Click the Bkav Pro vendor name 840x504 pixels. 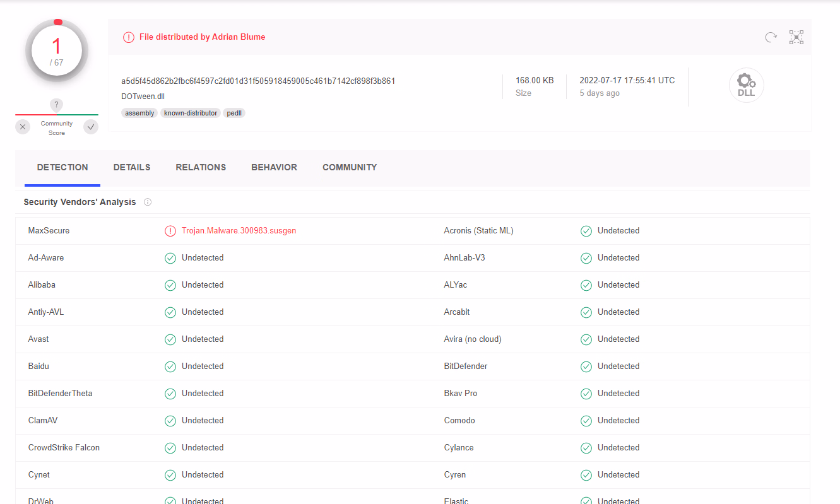pyautogui.click(x=461, y=394)
